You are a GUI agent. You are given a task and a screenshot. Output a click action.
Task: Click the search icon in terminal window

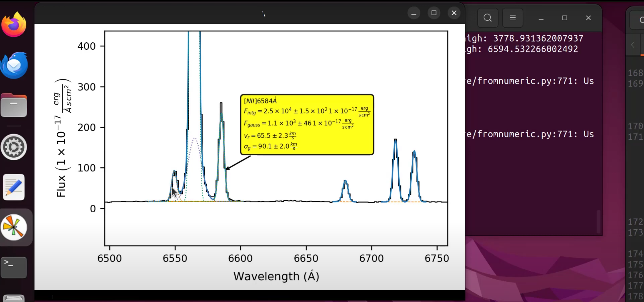(x=488, y=18)
